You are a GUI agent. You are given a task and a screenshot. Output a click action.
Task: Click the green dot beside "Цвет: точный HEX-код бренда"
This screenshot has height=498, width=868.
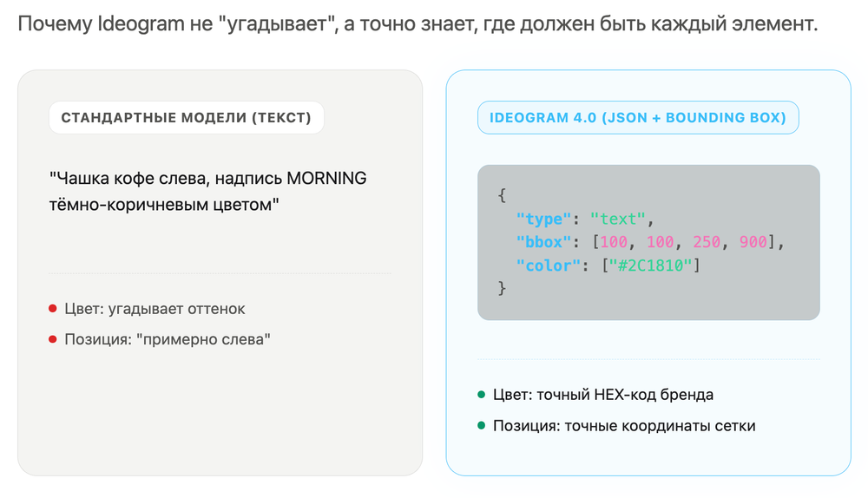[481, 395]
